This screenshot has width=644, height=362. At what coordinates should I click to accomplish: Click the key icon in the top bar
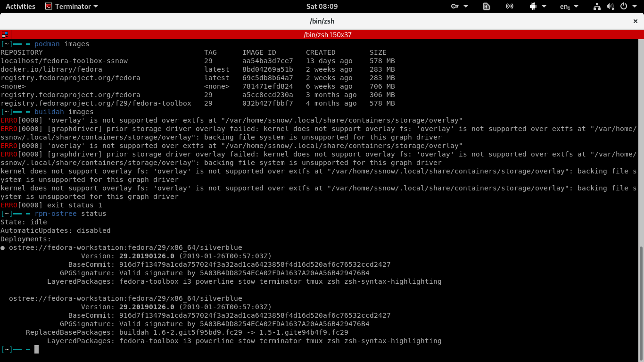pyautogui.click(x=455, y=6)
